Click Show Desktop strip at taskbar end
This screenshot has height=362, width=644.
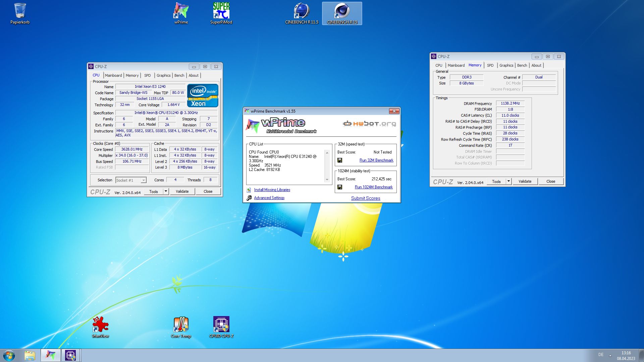coord(641,355)
